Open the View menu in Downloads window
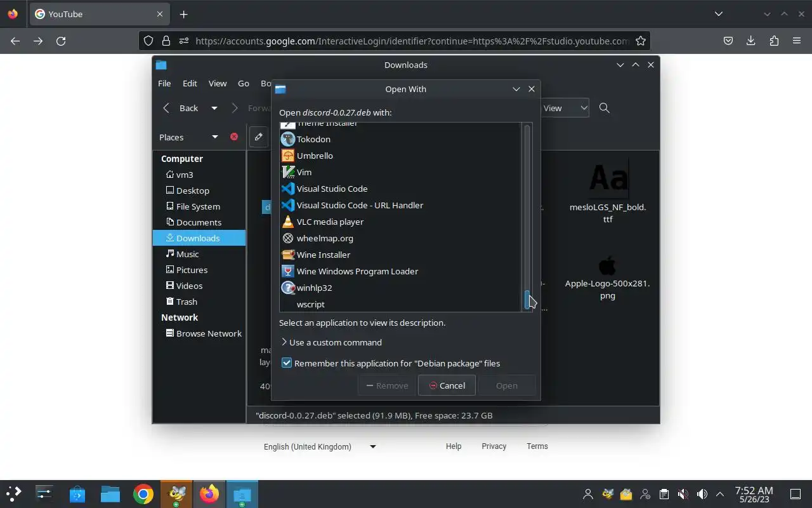812x508 pixels. (x=218, y=83)
